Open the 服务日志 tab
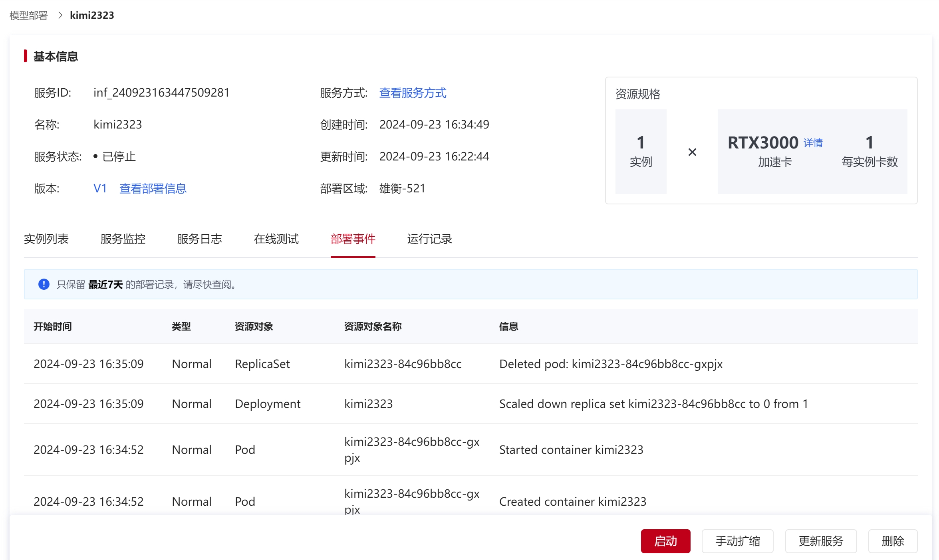 (x=200, y=239)
